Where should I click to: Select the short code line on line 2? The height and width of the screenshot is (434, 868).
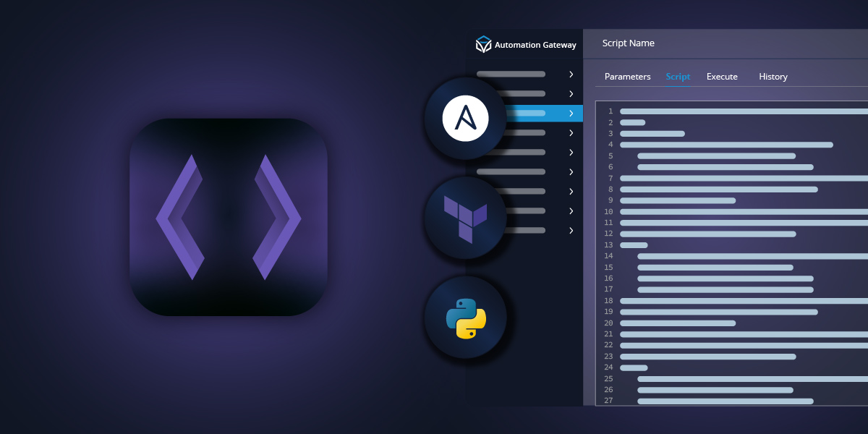(634, 122)
